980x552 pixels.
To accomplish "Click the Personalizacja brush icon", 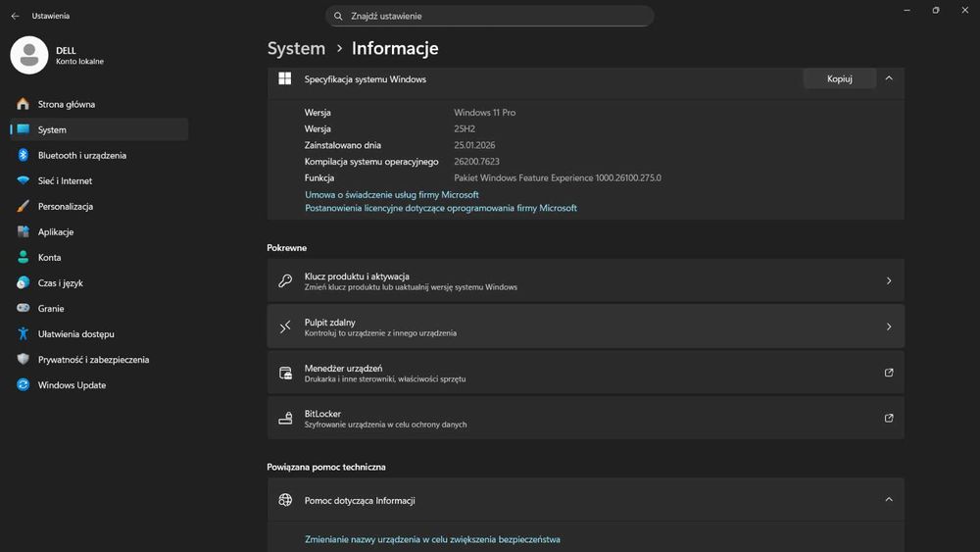I will click(24, 206).
